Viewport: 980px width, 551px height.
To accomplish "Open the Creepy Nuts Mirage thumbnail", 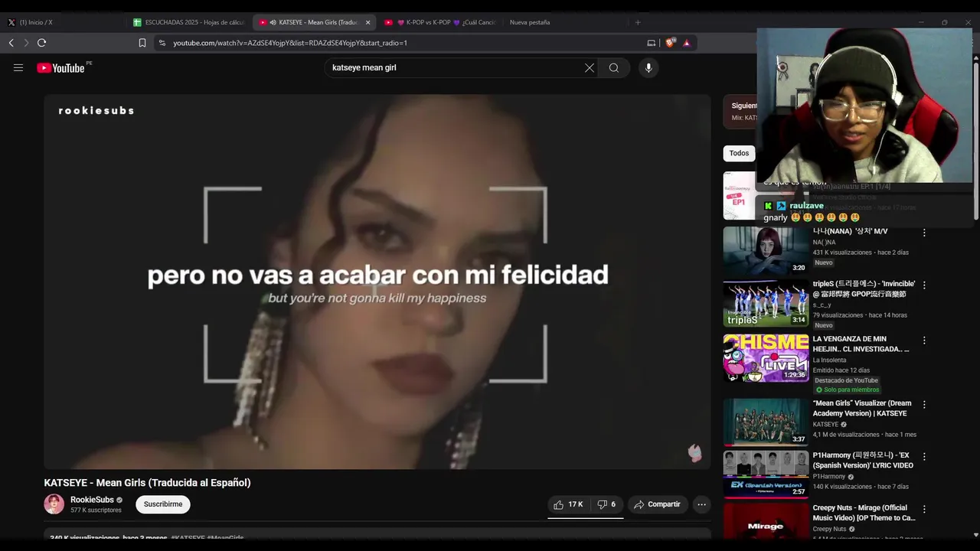I will pyautogui.click(x=766, y=520).
